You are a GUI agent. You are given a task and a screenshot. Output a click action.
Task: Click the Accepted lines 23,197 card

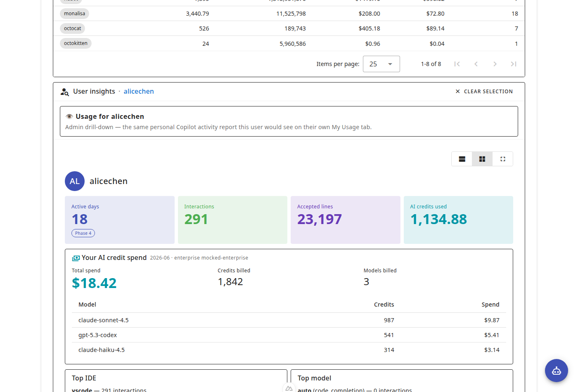[346, 220]
